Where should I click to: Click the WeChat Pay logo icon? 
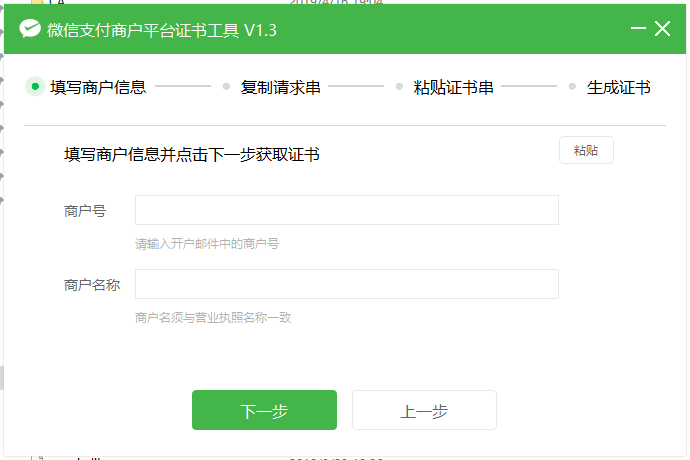coord(30,29)
